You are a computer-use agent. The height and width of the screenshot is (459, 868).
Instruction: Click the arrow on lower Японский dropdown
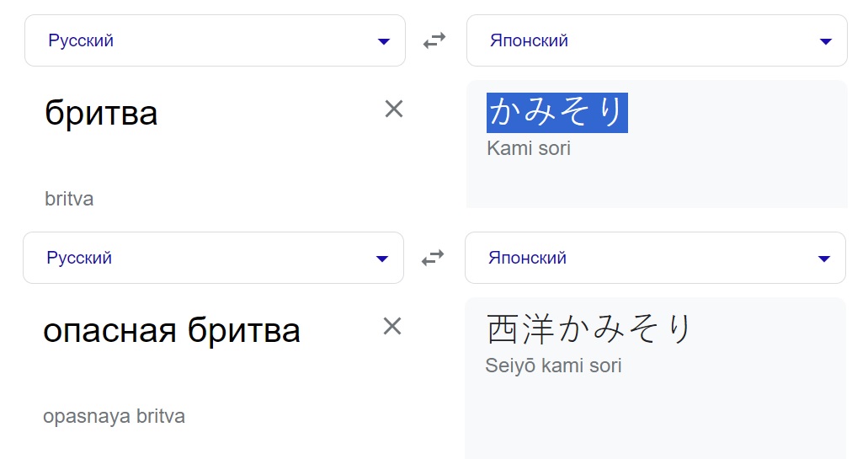click(x=824, y=259)
